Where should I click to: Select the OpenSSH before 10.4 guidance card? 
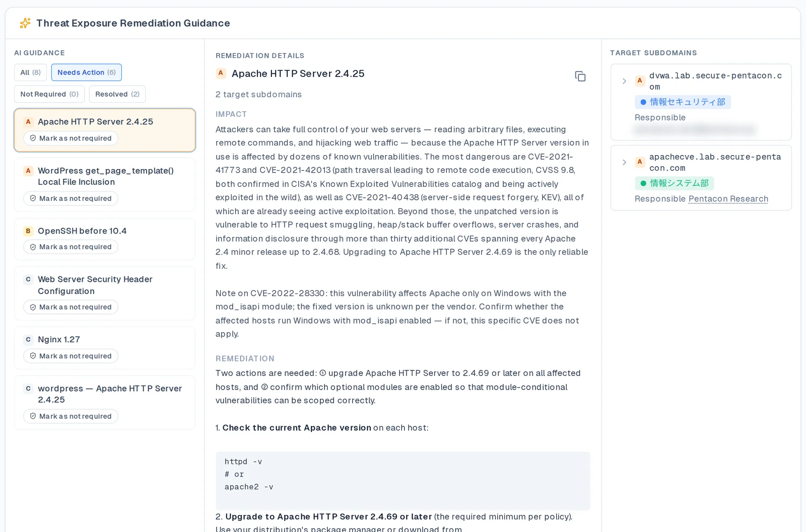[x=105, y=239]
